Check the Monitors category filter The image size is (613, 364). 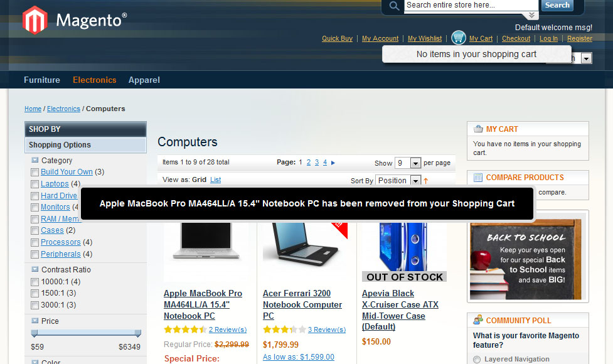[35, 207]
